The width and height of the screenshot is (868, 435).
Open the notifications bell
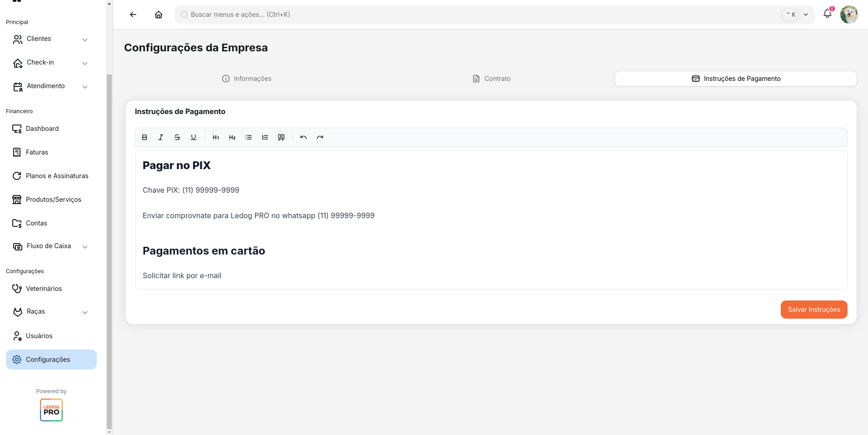tap(827, 14)
